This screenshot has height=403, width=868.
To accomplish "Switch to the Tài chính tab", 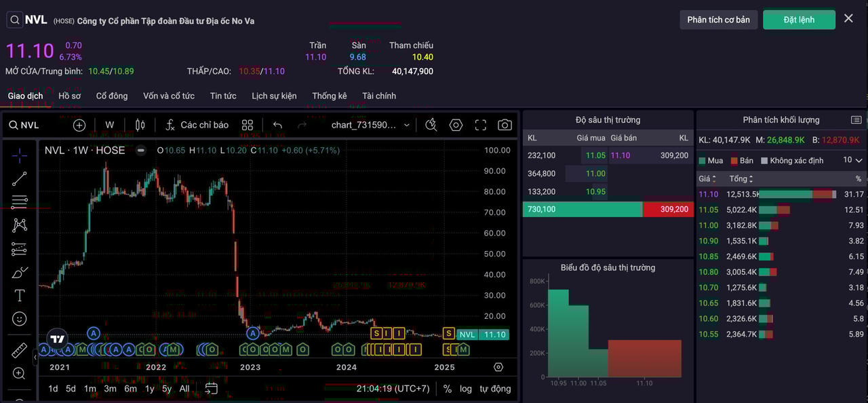I will (379, 96).
